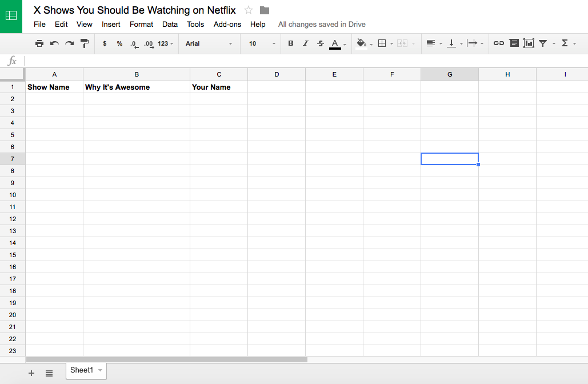Expand the fill color dropdown arrow
The height and width of the screenshot is (384, 588).
[371, 44]
